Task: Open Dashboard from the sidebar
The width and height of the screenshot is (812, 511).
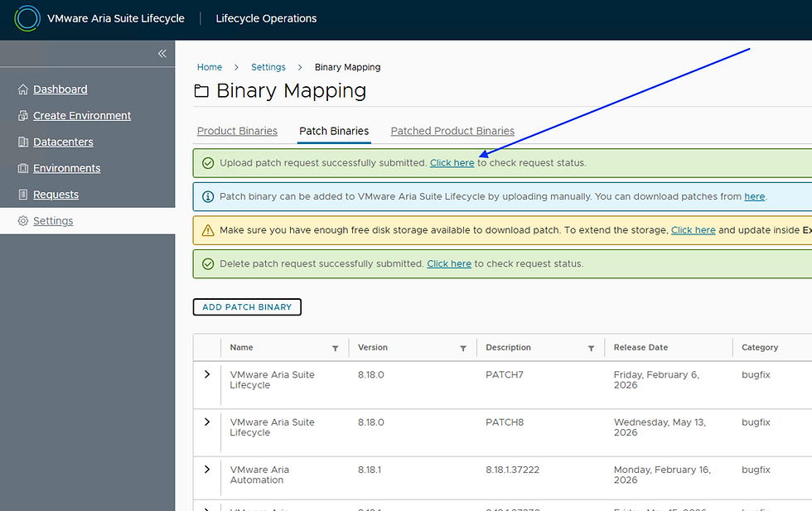Action: (60, 89)
